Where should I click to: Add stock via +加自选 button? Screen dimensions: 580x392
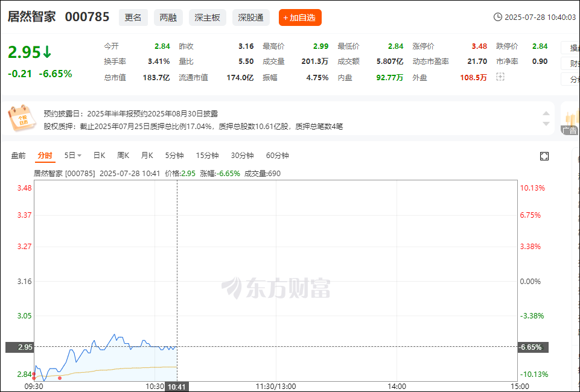coord(300,17)
